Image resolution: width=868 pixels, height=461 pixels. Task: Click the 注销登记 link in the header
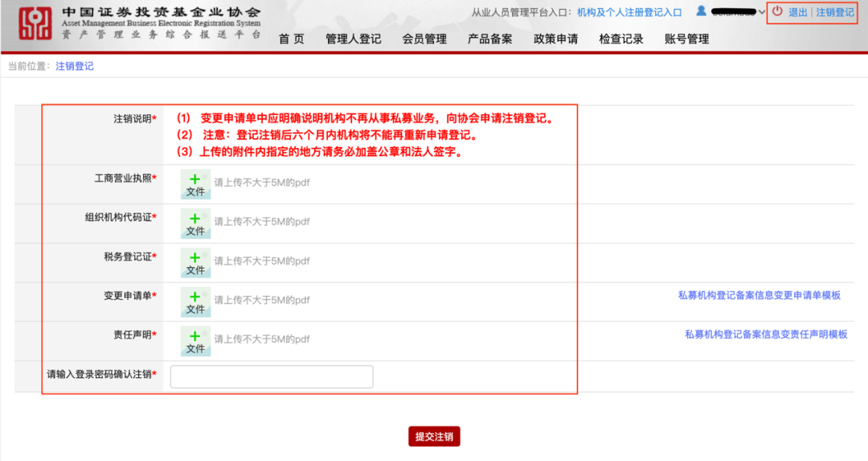point(835,12)
